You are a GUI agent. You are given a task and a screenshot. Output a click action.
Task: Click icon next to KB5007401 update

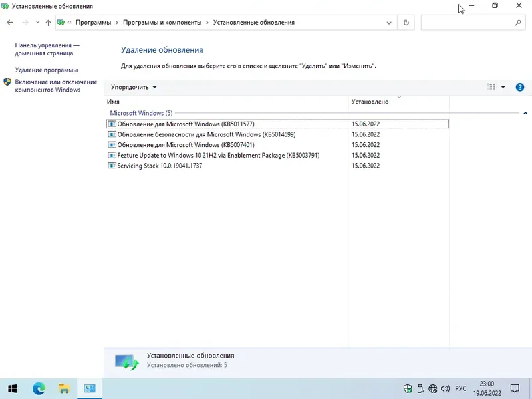pos(112,145)
